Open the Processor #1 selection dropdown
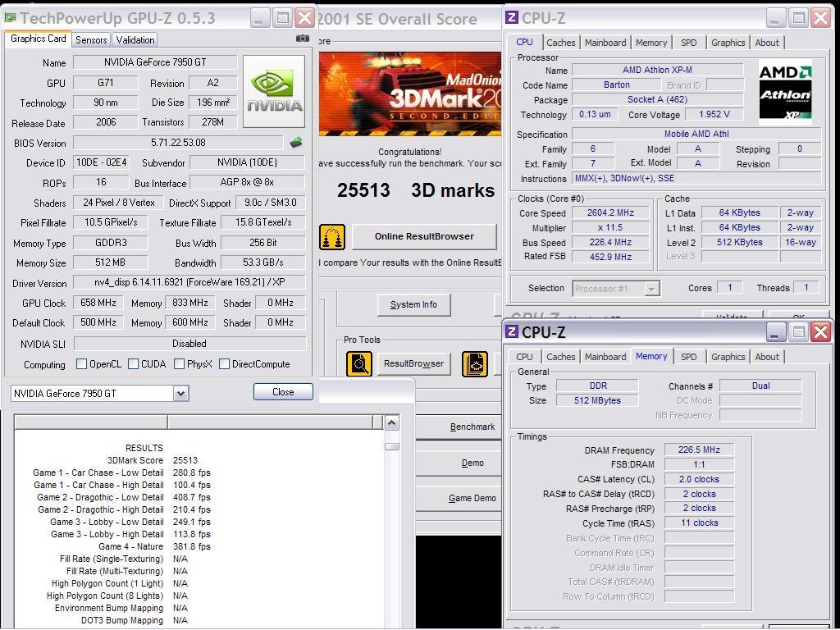 click(x=651, y=289)
